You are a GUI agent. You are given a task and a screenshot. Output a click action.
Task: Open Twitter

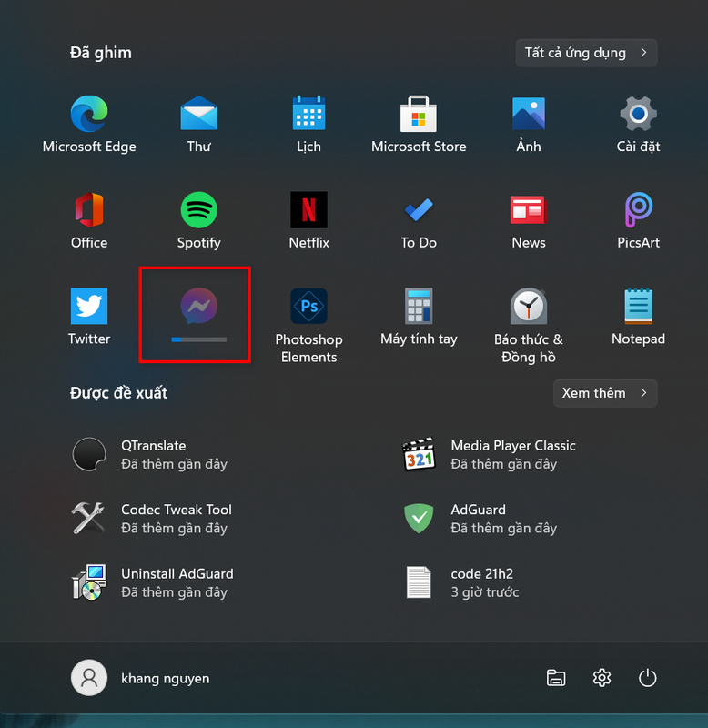tap(89, 317)
